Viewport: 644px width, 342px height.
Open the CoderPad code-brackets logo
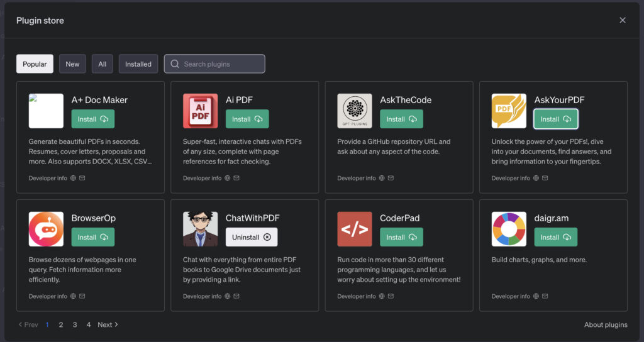point(355,229)
